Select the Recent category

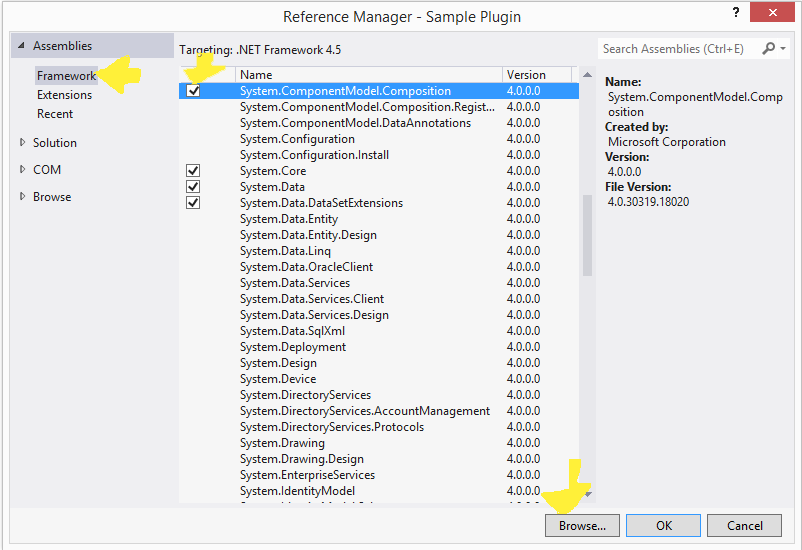(55, 114)
